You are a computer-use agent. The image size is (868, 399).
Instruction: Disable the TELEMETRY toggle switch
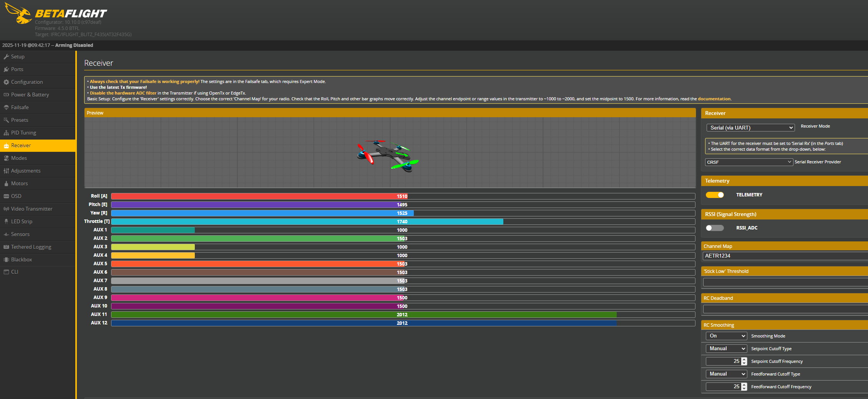tap(715, 195)
